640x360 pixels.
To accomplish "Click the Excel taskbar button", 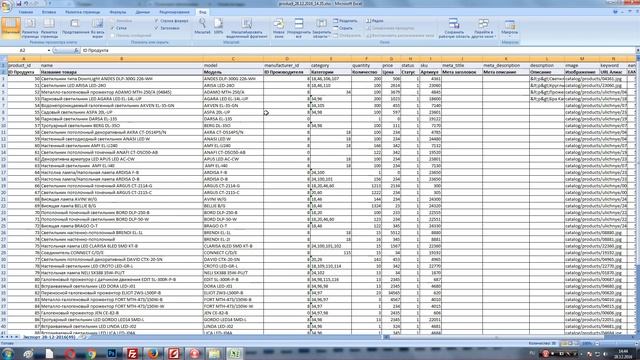I will click(236, 353).
